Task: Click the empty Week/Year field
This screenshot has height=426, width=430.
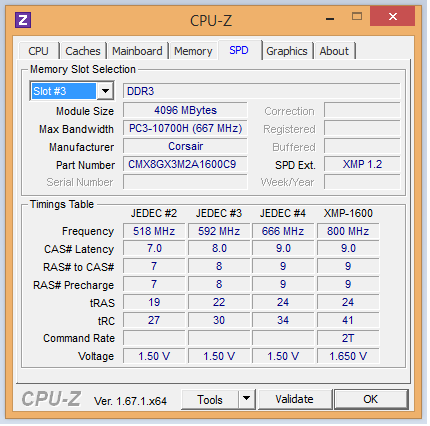Action: [x=362, y=182]
